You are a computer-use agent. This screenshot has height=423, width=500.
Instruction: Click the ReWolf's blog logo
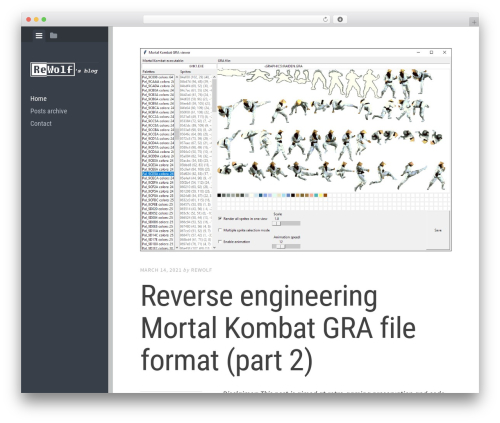pyautogui.click(x=64, y=70)
